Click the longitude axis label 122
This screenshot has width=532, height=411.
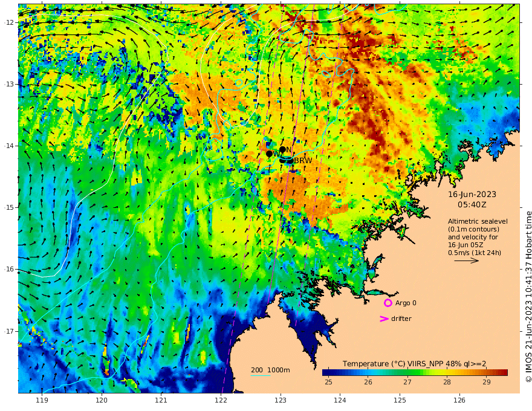pos(221,401)
